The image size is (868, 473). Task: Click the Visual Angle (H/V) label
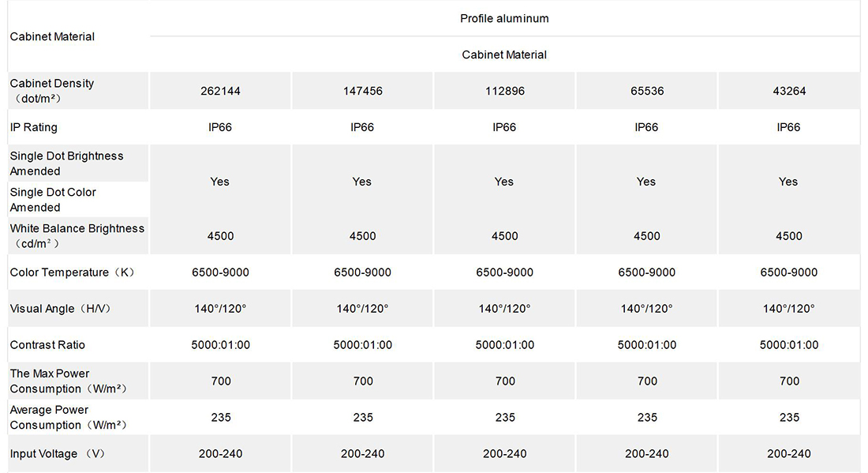(60, 309)
